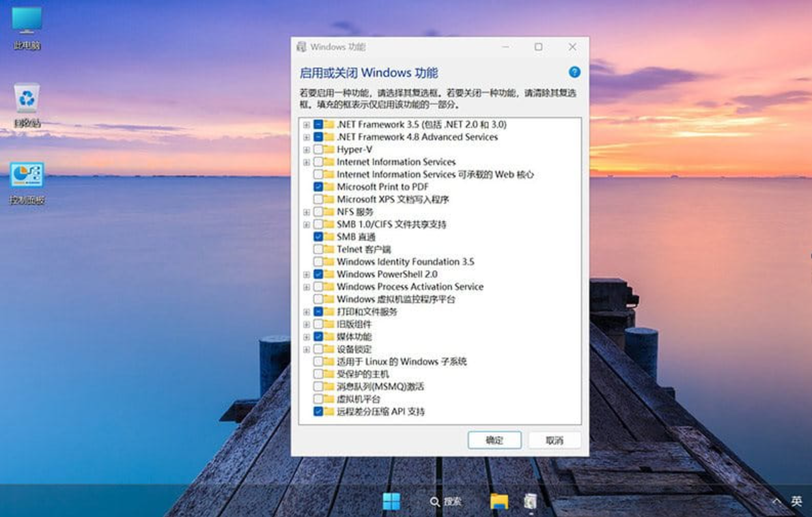Click folder icon beside Hyper-V

(329, 149)
